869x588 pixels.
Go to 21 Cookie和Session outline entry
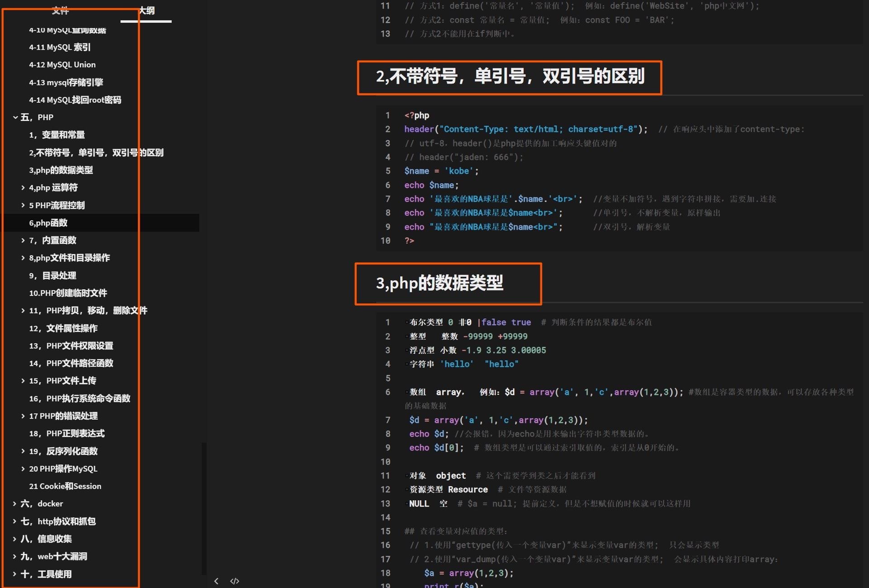coord(65,486)
